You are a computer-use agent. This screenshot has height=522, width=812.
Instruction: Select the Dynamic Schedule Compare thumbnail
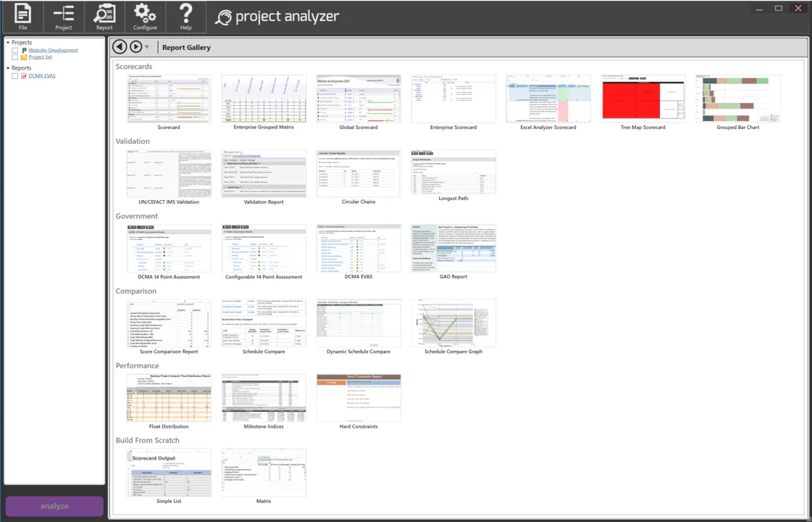tap(359, 323)
